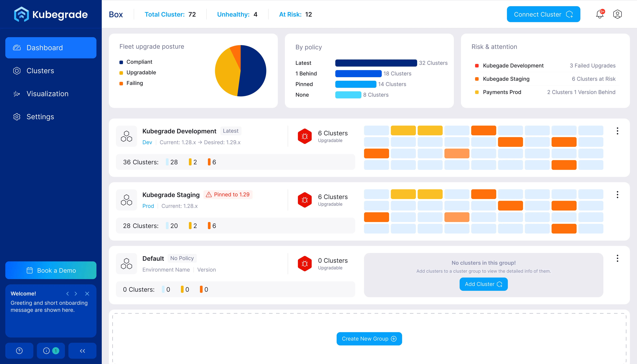Image resolution: width=637 pixels, height=364 pixels.
Task: Click the Compliant legend swatch
Action: [121, 62]
